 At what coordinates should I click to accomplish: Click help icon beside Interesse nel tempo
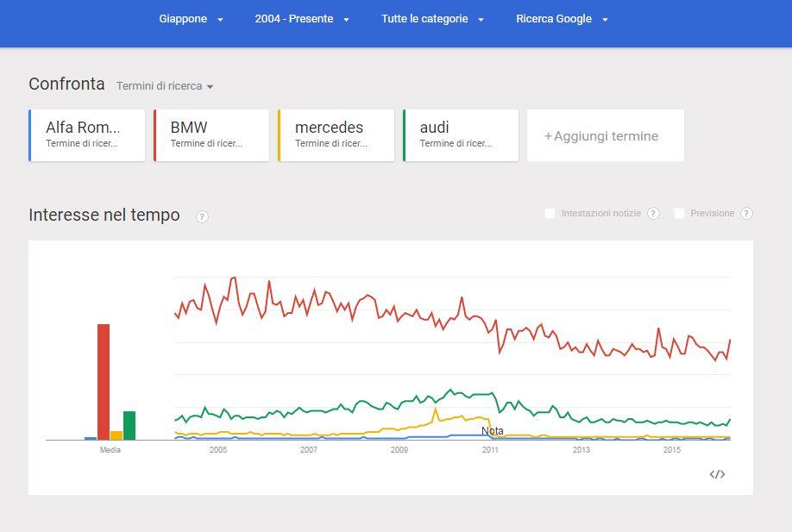pyautogui.click(x=202, y=216)
